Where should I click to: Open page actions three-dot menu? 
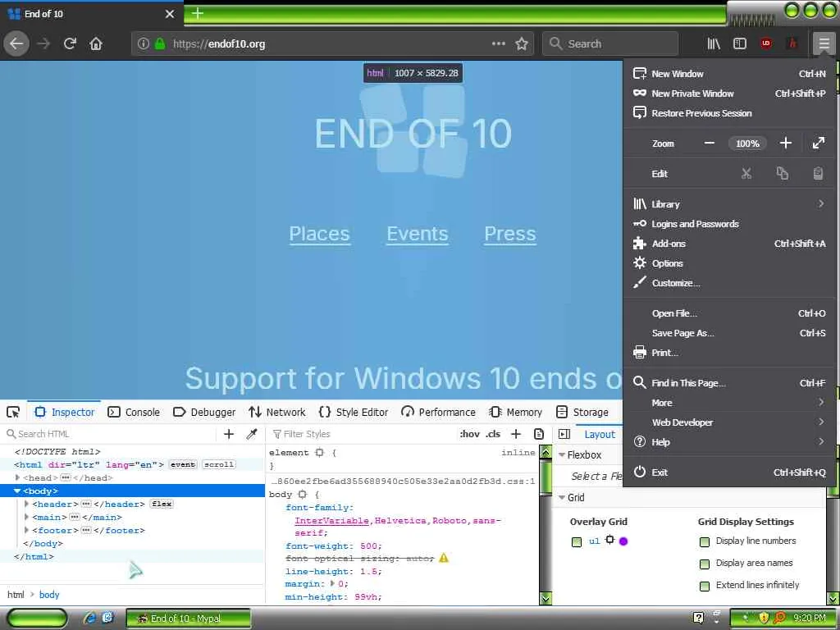coord(498,43)
